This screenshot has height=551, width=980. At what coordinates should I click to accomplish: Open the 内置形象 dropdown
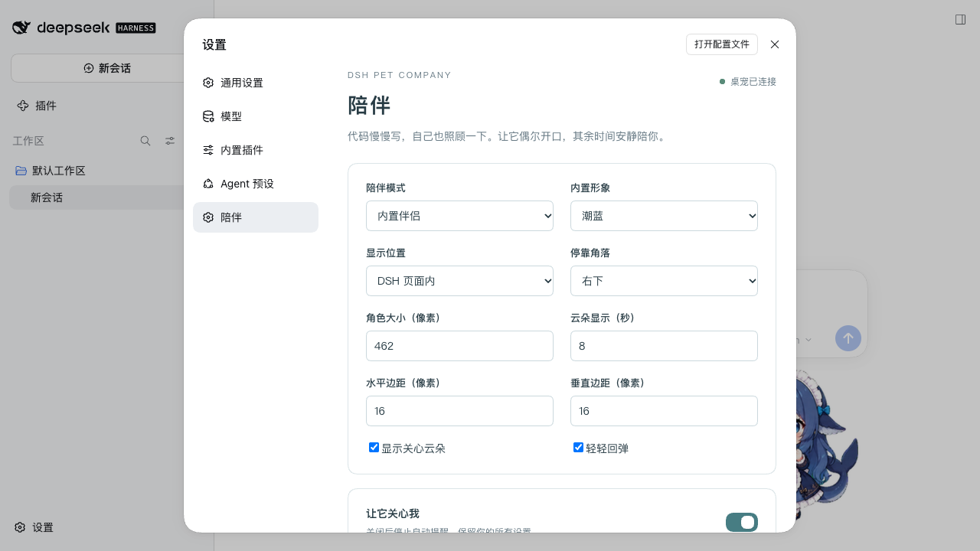pos(664,216)
